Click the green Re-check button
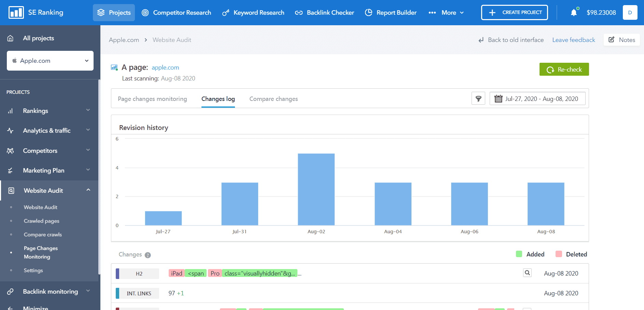Image resolution: width=644 pixels, height=310 pixels. pyautogui.click(x=564, y=69)
